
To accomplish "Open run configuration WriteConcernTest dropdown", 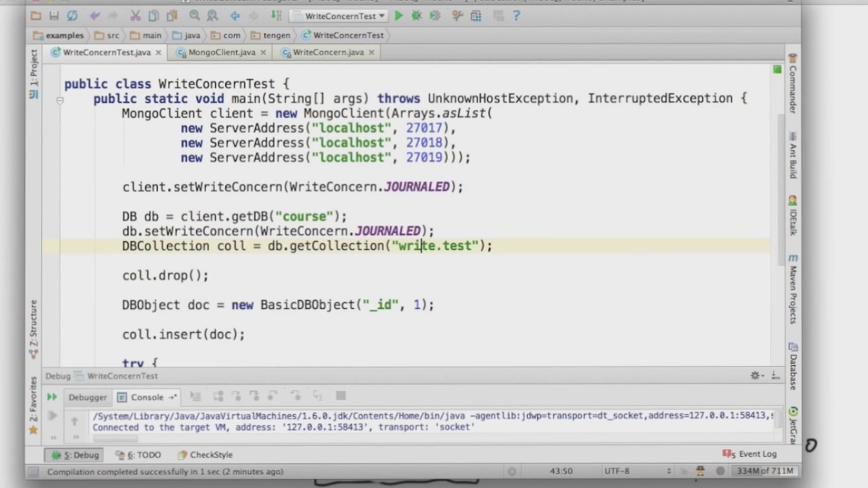I will point(338,16).
